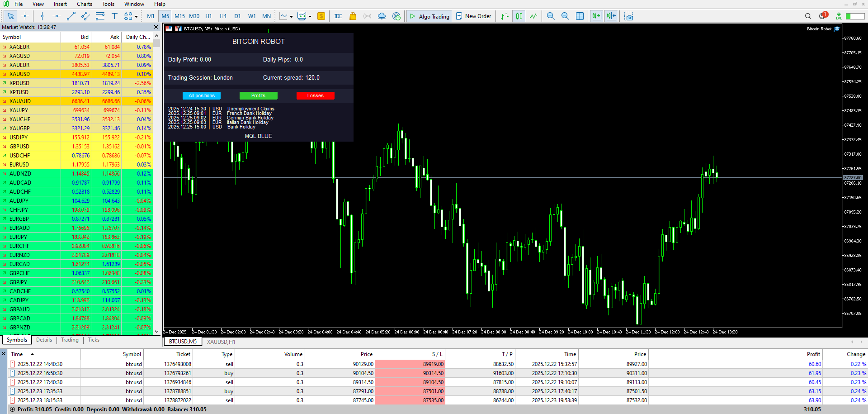Image resolution: width=868 pixels, height=414 pixels.
Task: Tile chart windows with grid icon
Action: (580, 16)
